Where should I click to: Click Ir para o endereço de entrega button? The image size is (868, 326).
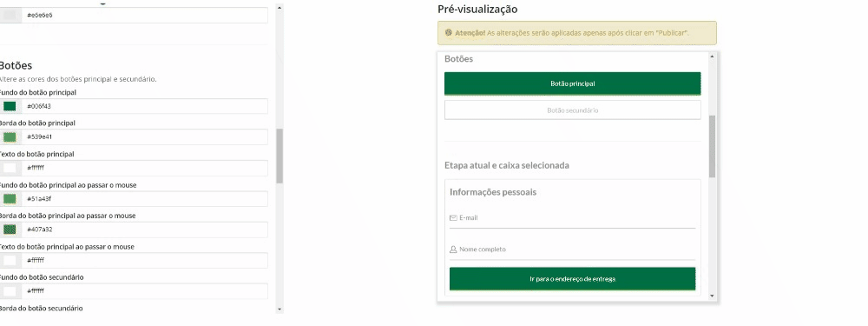pyautogui.click(x=572, y=279)
